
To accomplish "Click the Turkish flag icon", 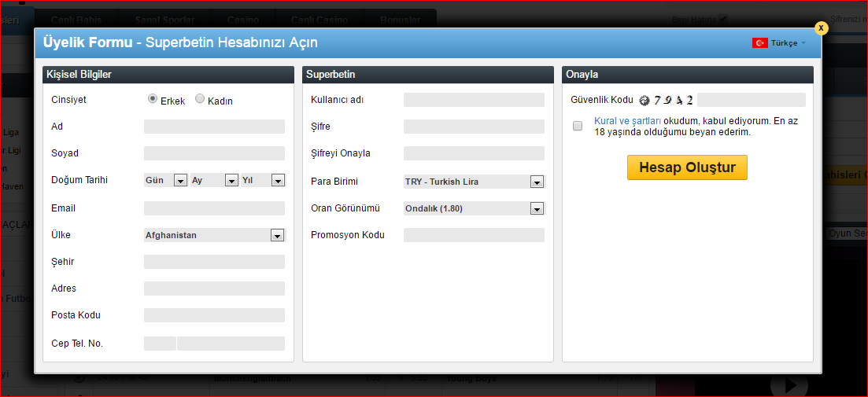I will [x=759, y=43].
